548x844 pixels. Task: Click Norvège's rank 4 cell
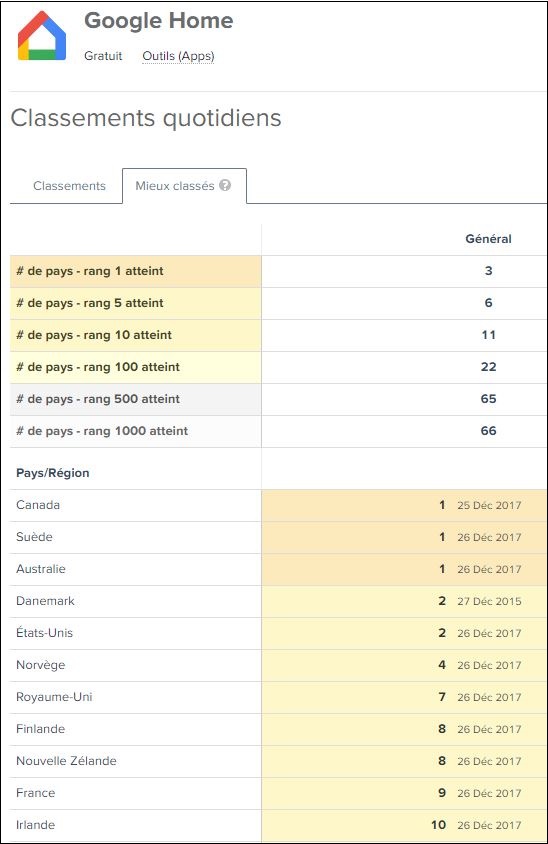[x=404, y=665]
